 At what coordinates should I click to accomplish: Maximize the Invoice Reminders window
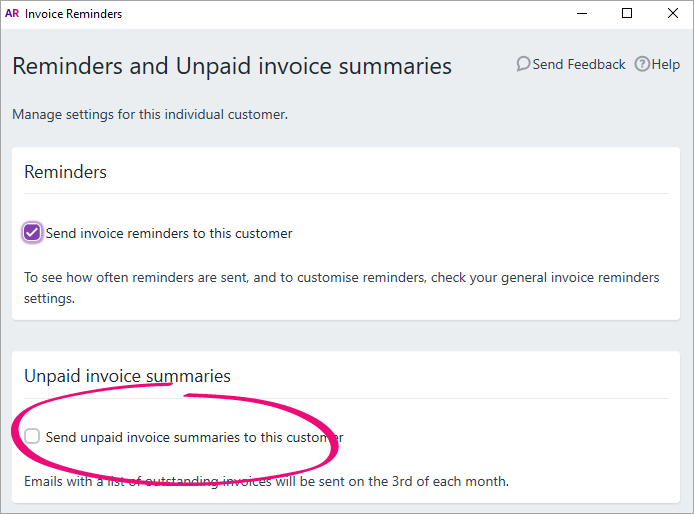click(627, 13)
